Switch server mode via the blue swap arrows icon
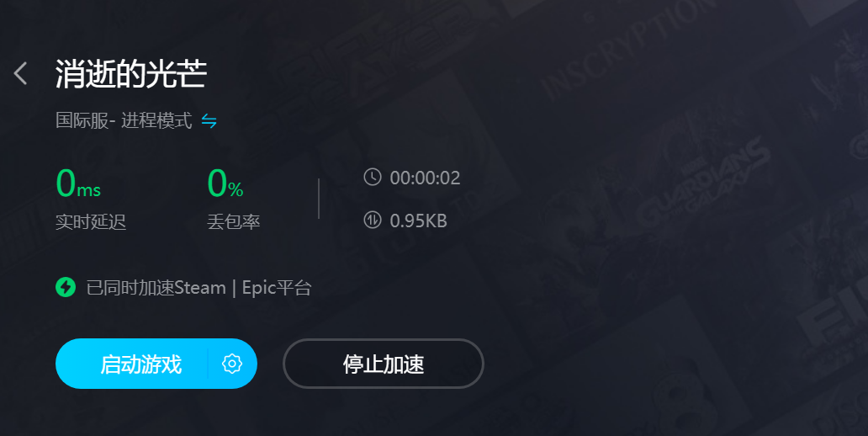The height and width of the screenshot is (436, 868). [x=209, y=120]
